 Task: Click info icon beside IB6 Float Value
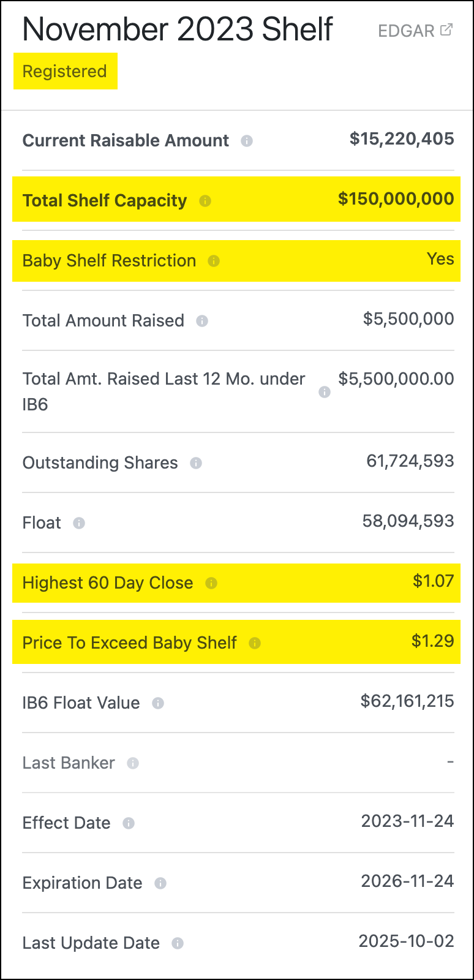point(158,703)
